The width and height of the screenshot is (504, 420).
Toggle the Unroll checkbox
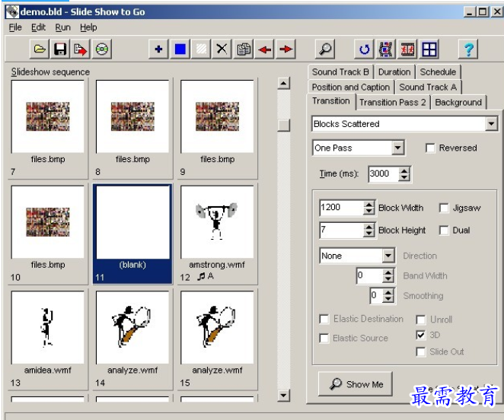coord(420,320)
